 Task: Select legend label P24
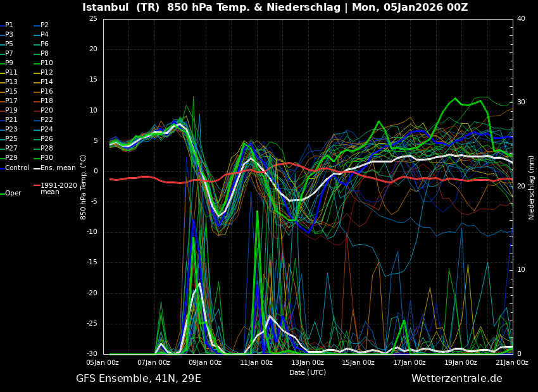[x=47, y=129]
